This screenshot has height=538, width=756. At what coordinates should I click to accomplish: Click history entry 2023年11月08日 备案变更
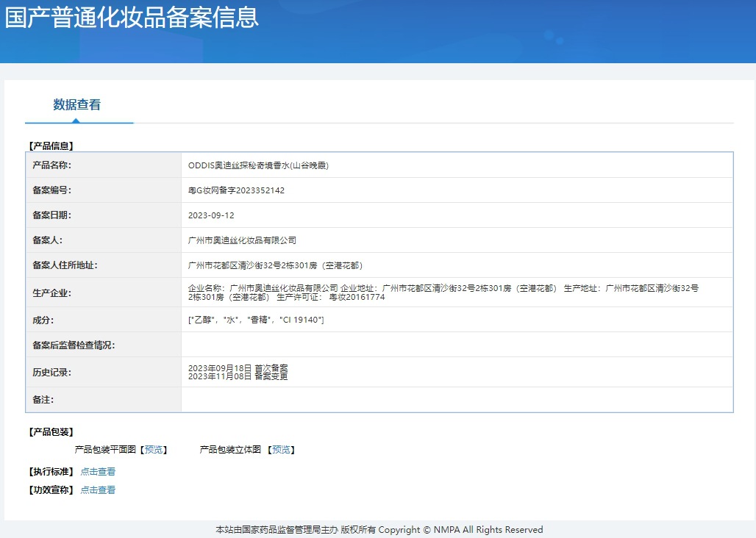[238, 376]
